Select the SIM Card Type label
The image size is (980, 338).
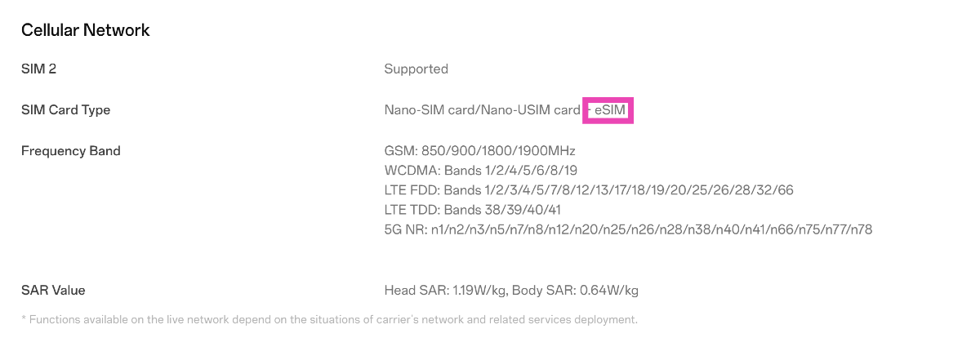pyautogui.click(x=65, y=110)
